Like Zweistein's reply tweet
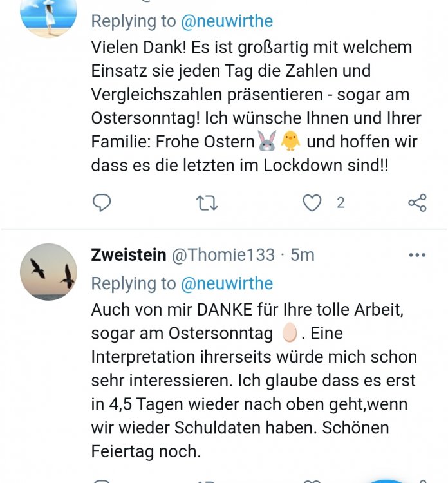The height and width of the screenshot is (483, 448). point(312,480)
